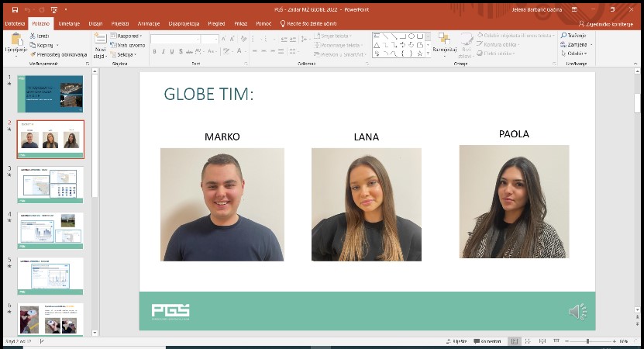
Task: Start slideshow from quick access toolbar icon
Action: tap(53, 9)
